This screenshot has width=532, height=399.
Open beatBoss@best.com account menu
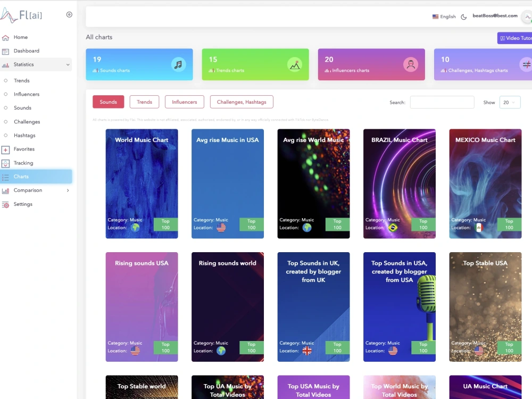coord(495,15)
